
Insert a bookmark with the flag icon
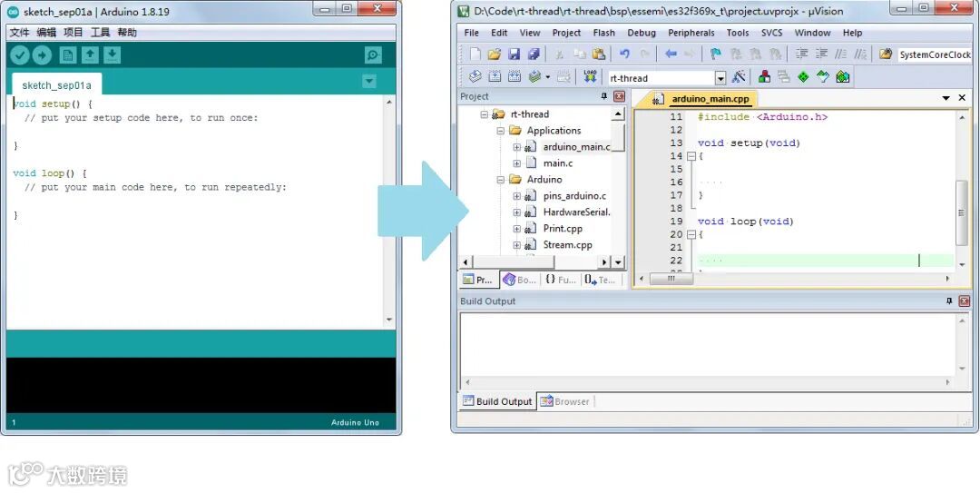pyautogui.click(x=716, y=54)
